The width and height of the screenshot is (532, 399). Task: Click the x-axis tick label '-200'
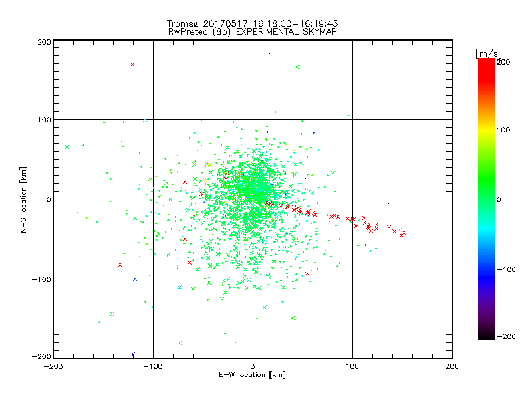(53, 366)
